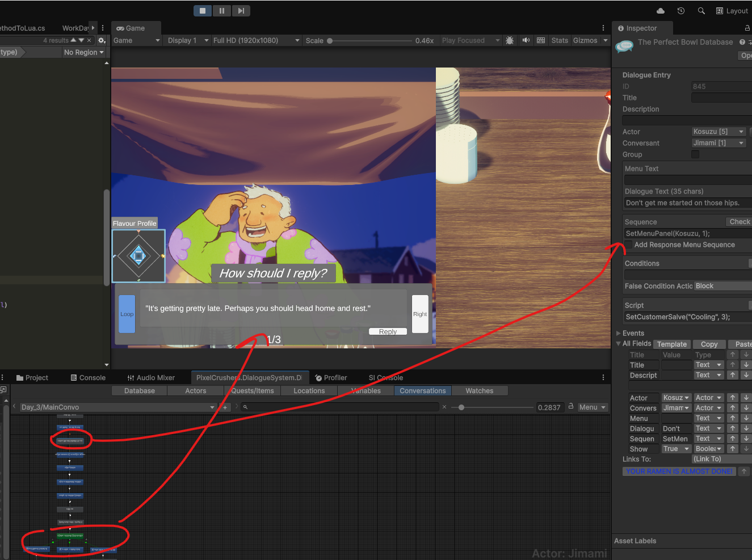Viewport: 752px width, 560px height.
Task: Switch to the Profiler tab
Action: click(331, 378)
